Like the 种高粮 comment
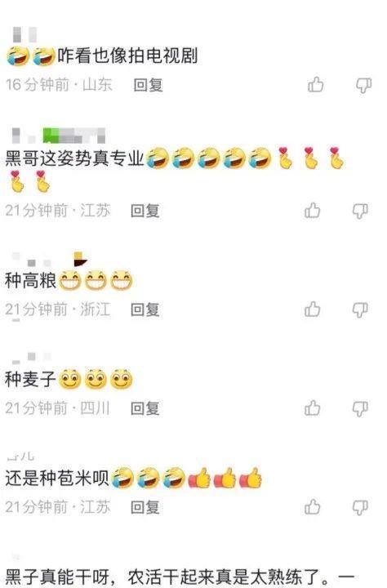 (x=313, y=310)
